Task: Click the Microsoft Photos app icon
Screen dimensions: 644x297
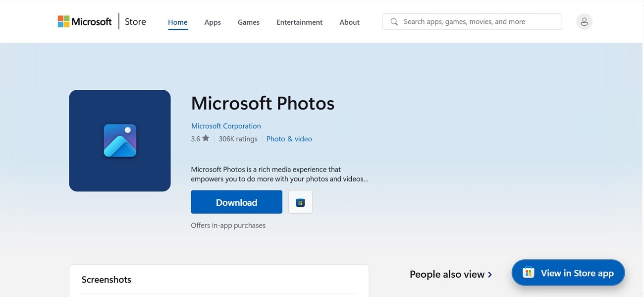Action: (120, 140)
